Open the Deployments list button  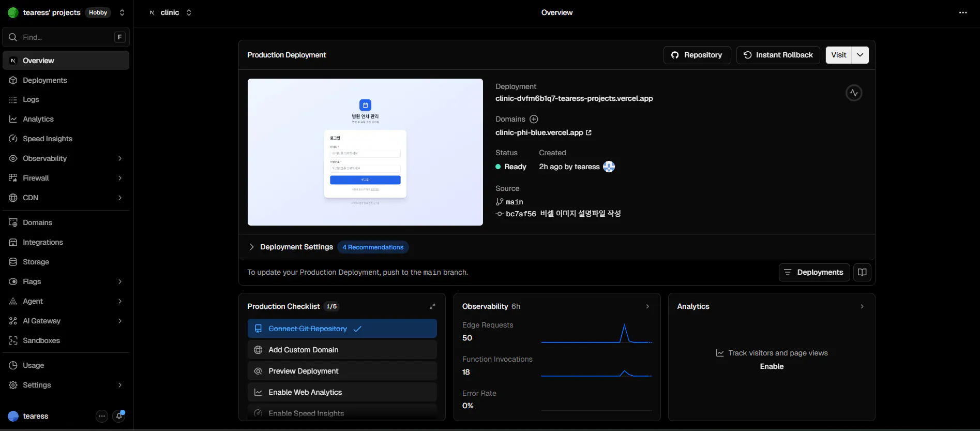(815, 272)
